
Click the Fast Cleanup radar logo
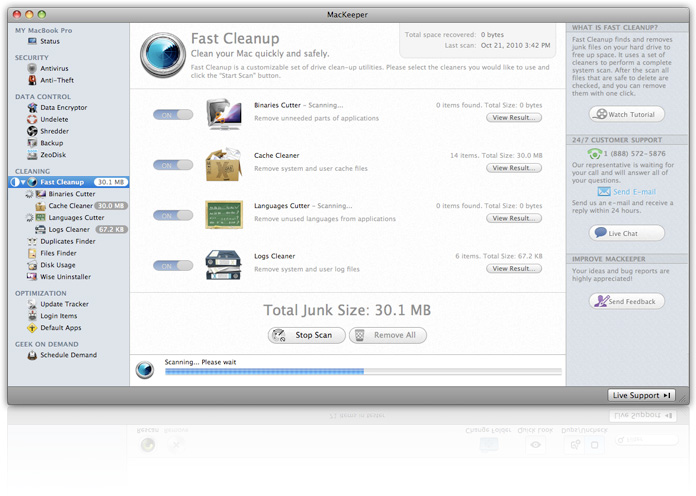(163, 55)
